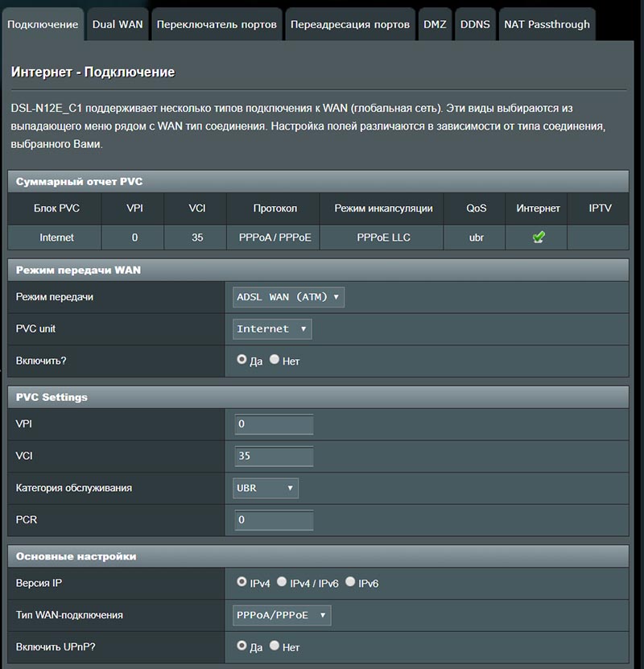Click the Режим передачи WAN section header

click(x=318, y=270)
